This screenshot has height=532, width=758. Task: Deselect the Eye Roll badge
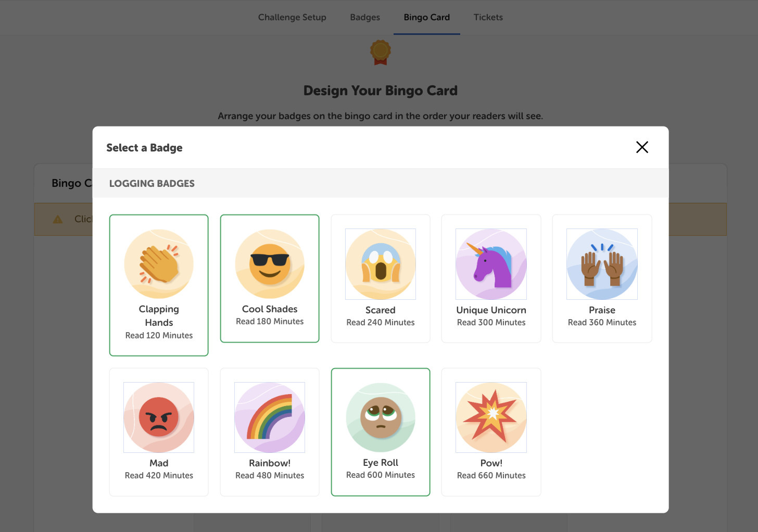point(380,432)
